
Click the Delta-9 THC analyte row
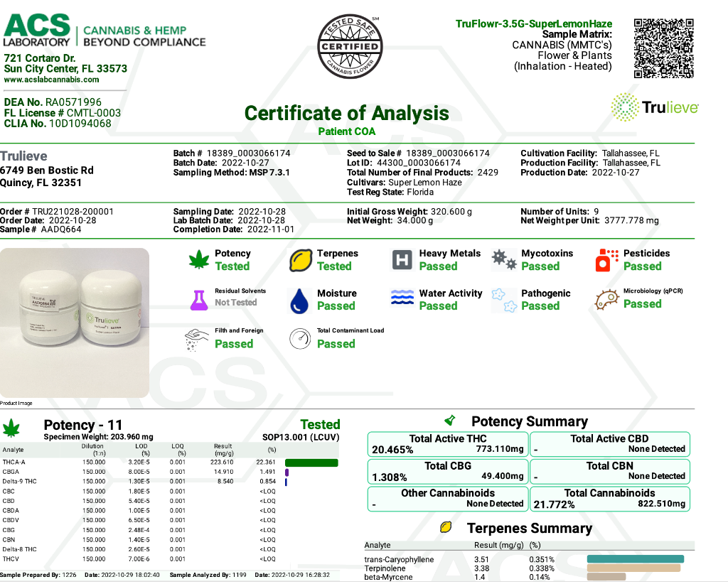[169, 482]
